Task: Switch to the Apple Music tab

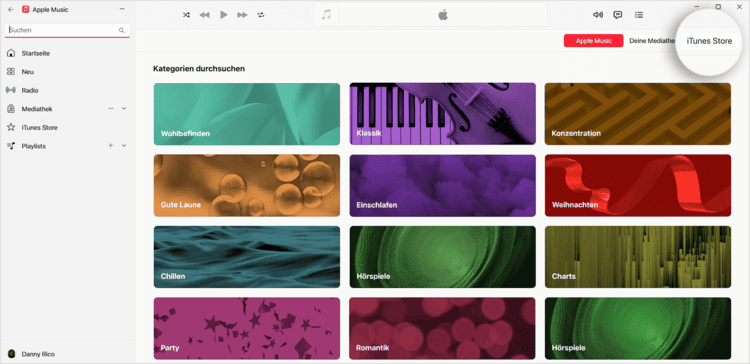Action: [x=594, y=41]
